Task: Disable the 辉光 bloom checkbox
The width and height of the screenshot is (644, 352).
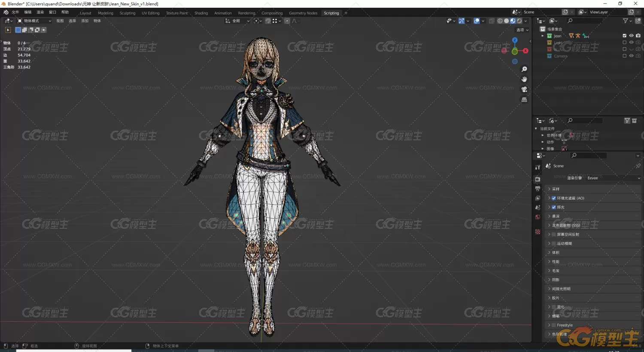Action: (x=554, y=207)
